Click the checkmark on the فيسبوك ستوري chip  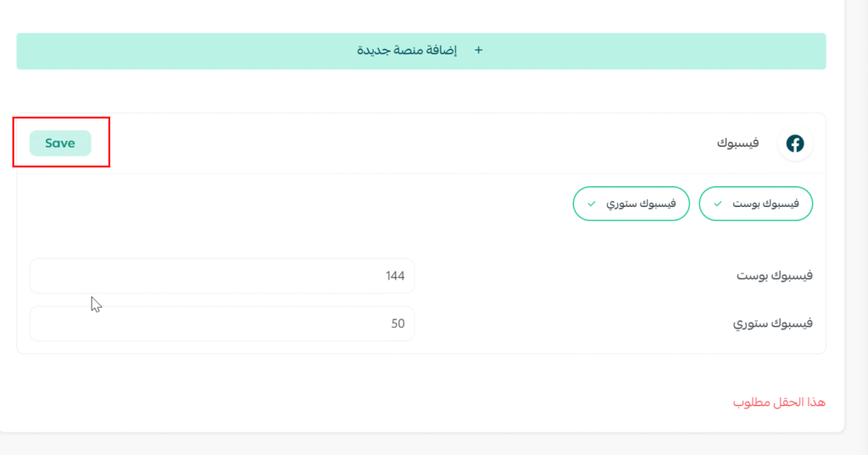coord(592,204)
